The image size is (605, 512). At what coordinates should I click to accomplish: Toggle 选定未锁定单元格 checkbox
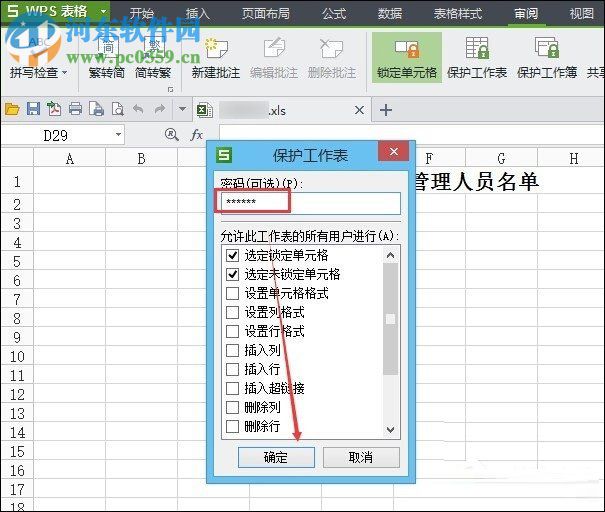click(x=232, y=274)
